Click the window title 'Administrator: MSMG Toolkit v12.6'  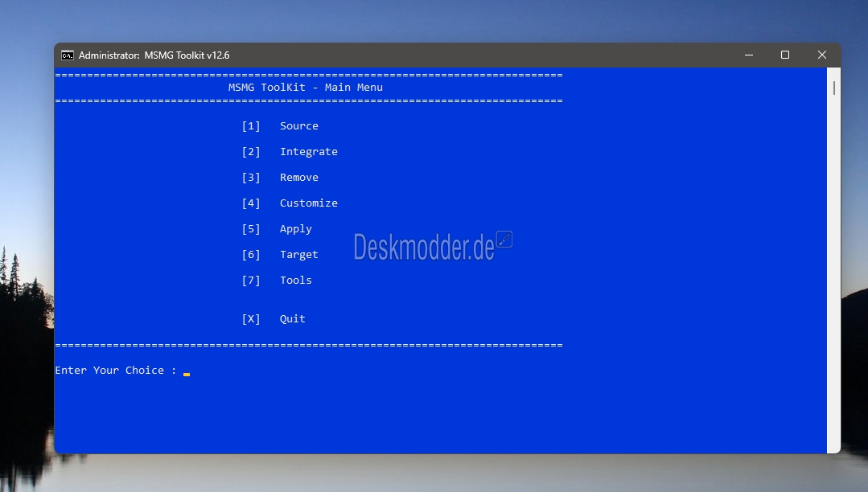(x=154, y=55)
